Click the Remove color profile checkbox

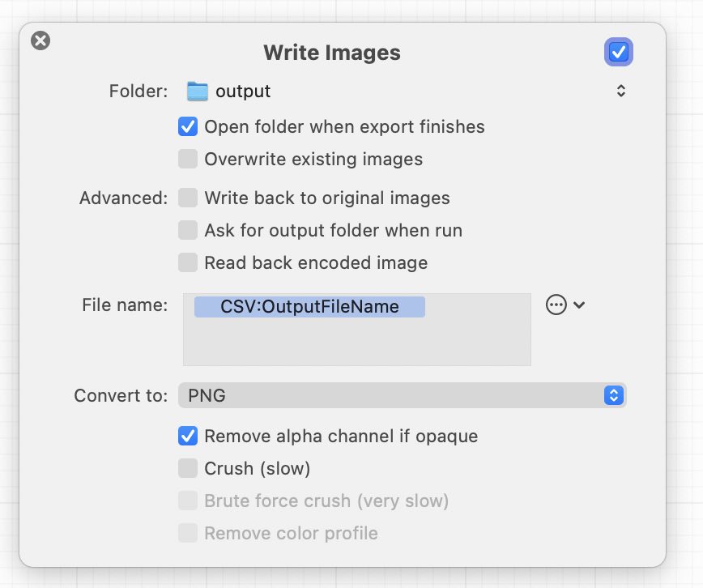point(188,534)
